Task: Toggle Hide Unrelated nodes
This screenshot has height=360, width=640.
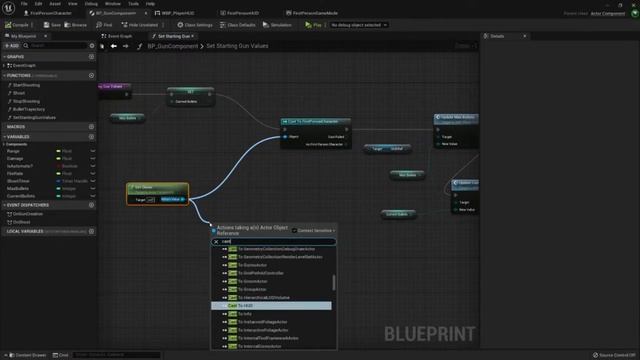Action: [x=140, y=25]
